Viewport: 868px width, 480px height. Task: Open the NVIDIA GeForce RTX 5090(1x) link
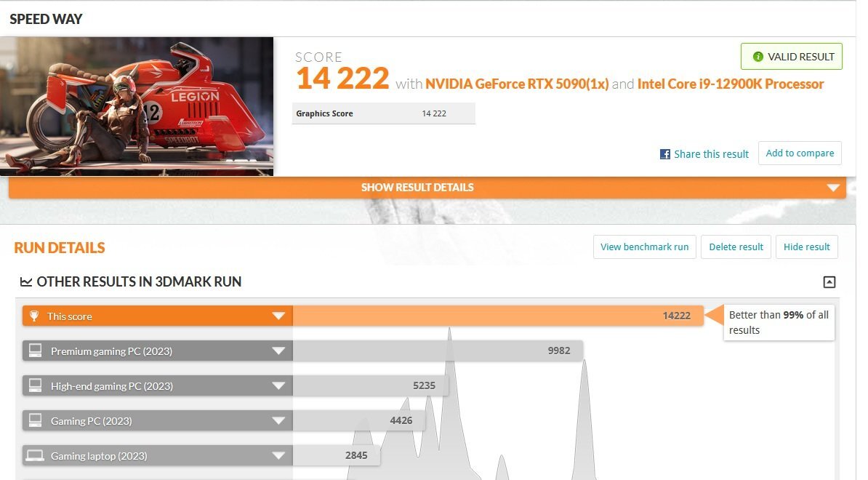coord(517,84)
